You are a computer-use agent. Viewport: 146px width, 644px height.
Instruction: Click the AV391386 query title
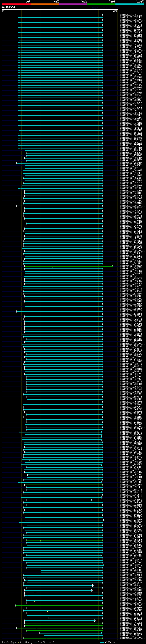coord(8,7)
